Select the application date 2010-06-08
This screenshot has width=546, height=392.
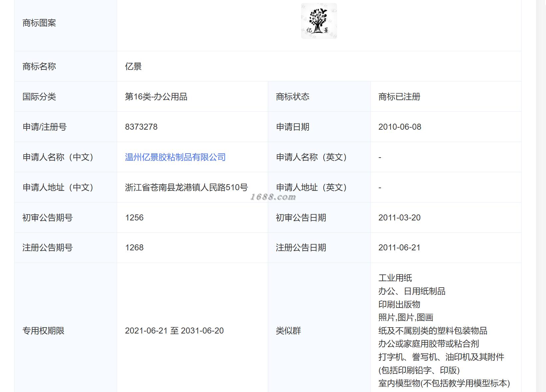pos(400,127)
